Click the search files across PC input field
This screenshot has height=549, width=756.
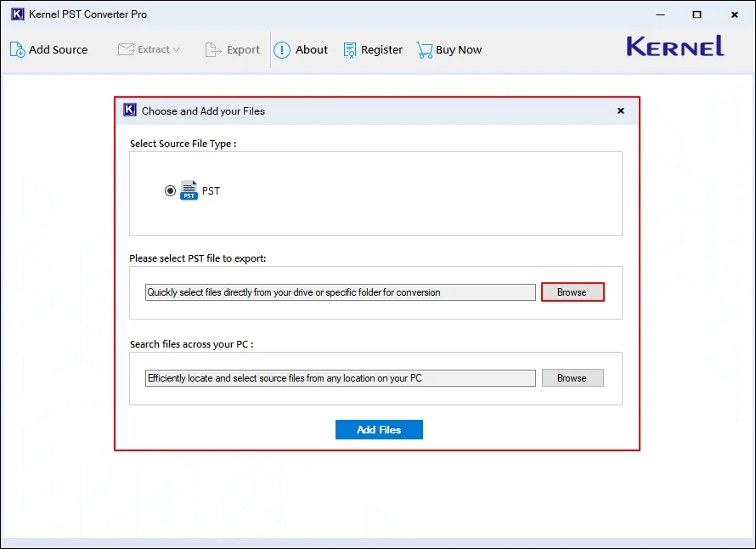coord(339,377)
